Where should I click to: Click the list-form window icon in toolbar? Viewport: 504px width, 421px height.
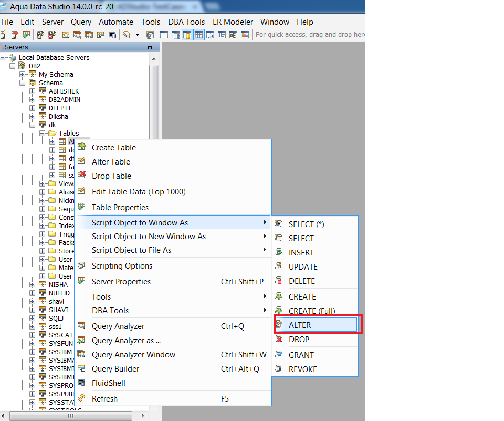coord(222,35)
